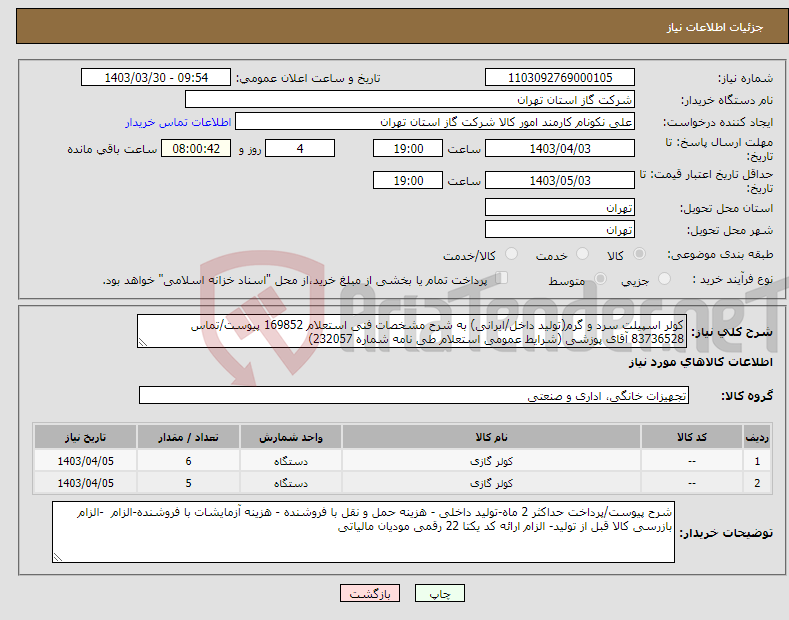
Task: Open اطلاعات تماس خریدار link
Action: pos(178,122)
